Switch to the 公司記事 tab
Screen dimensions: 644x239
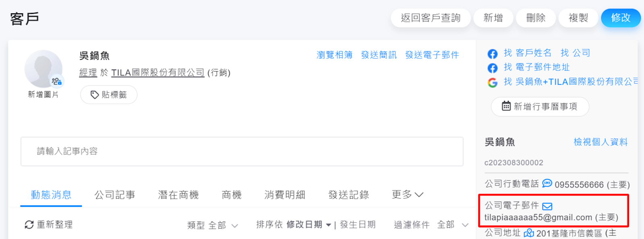(115, 195)
